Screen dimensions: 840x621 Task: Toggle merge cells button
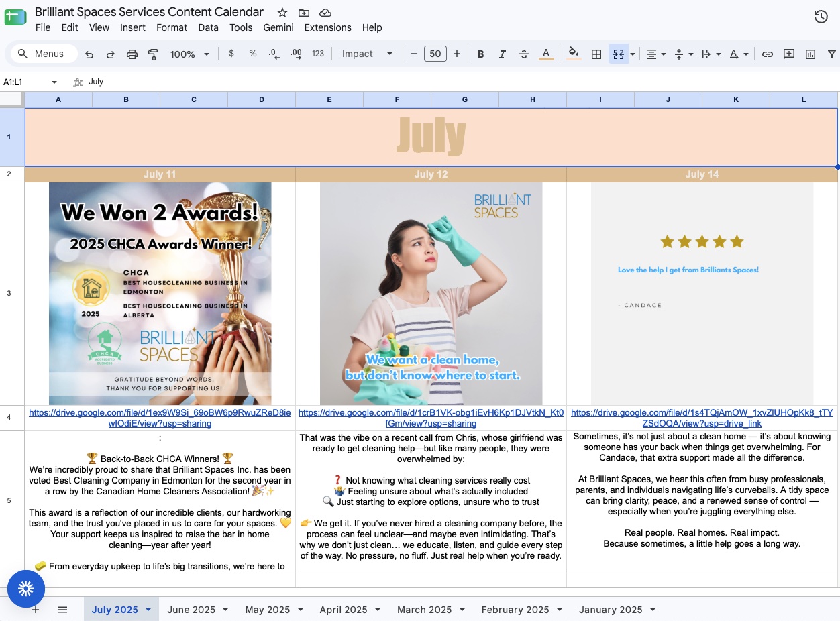(619, 54)
